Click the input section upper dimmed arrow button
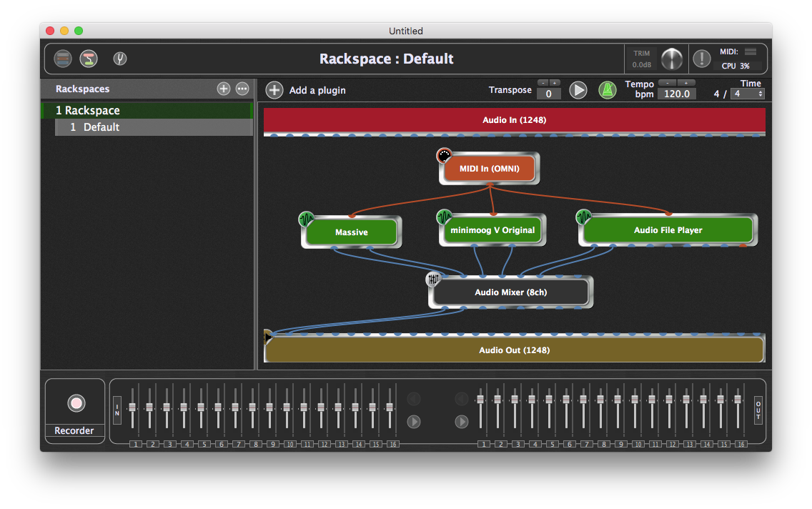The height and width of the screenshot is (509, 812). [x=413, y=399]
